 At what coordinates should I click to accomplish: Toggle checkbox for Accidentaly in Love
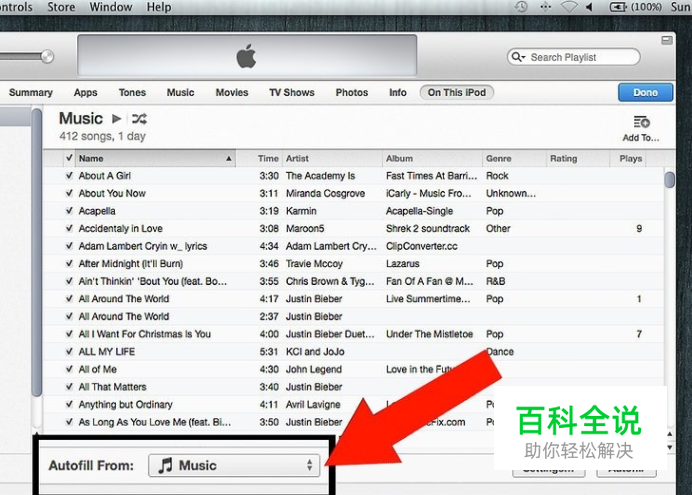[69, 228]
